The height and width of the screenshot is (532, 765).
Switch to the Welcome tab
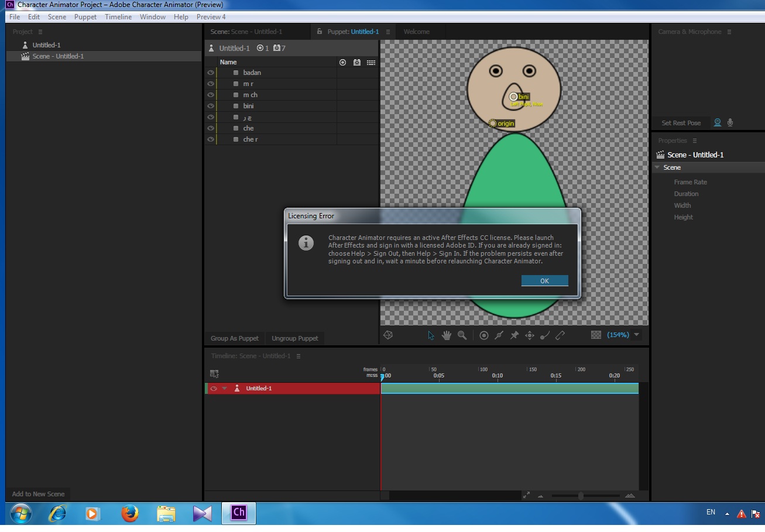click(x=416, y=32)
